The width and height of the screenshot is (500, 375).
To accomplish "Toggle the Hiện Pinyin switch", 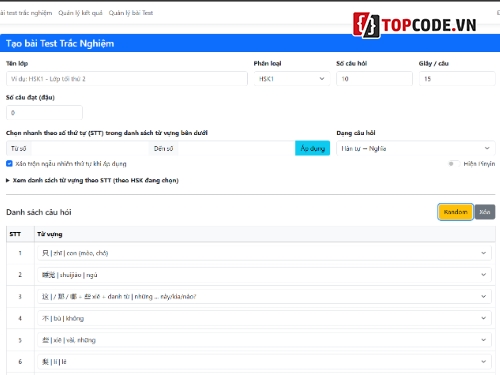I will pos(454,164).
